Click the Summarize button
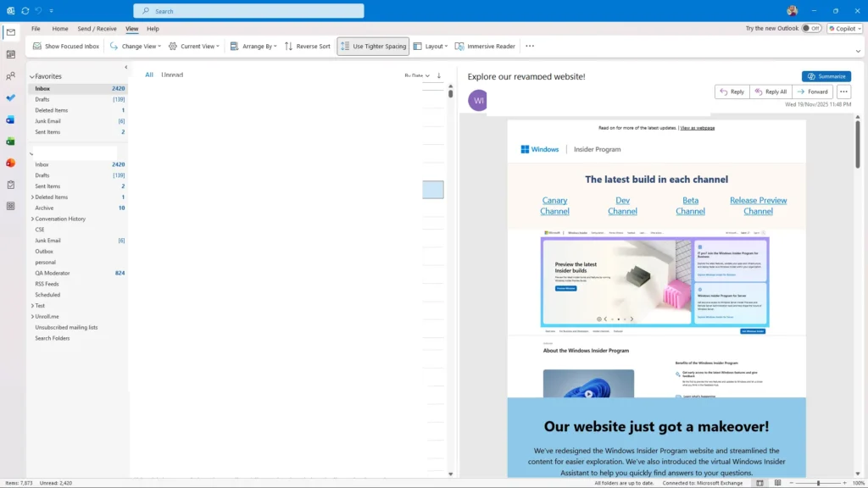 point(826,76)
